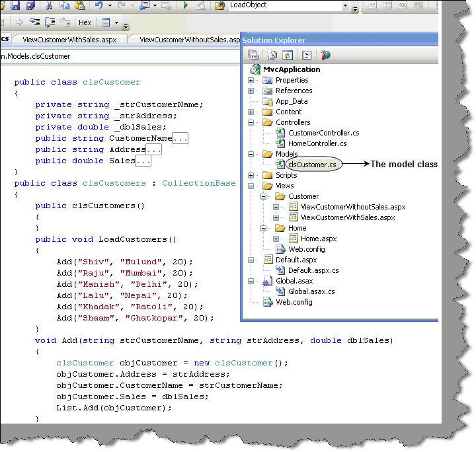Viewport: 476px width, 452px height.
Task: Click the Refresh icon in Solution Explorer
Action: tap(288, 56)
